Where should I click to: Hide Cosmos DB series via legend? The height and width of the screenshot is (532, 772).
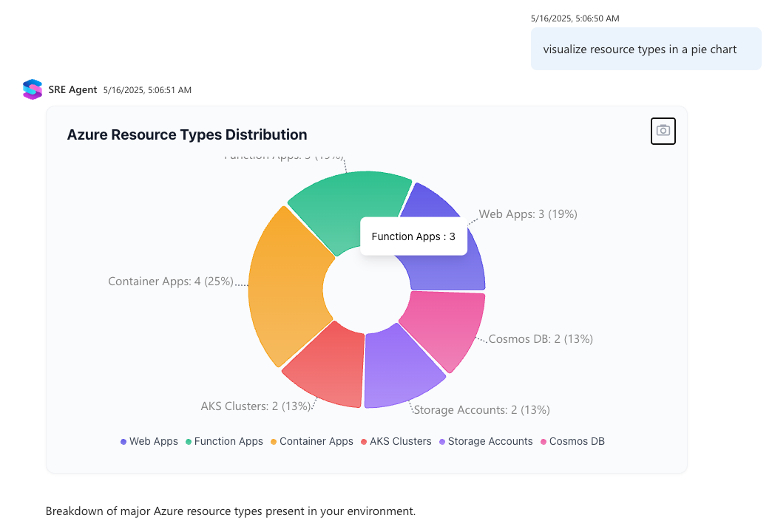[572, 441]
